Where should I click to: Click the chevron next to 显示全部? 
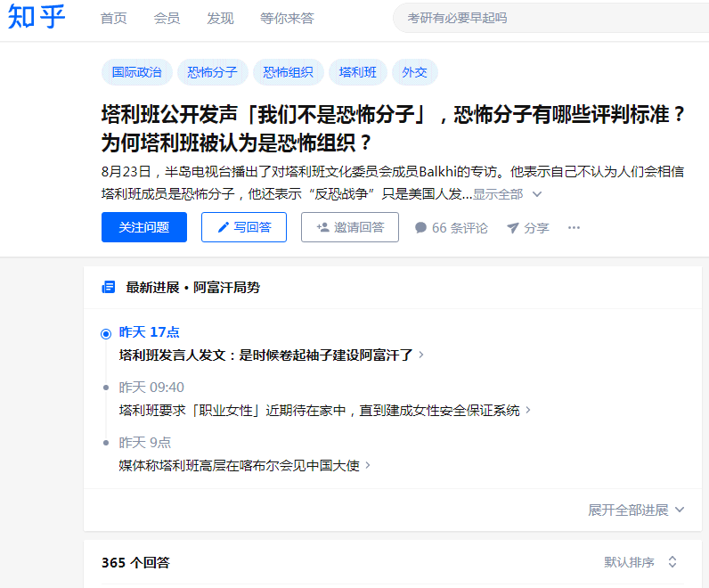[x=537, y=194]
